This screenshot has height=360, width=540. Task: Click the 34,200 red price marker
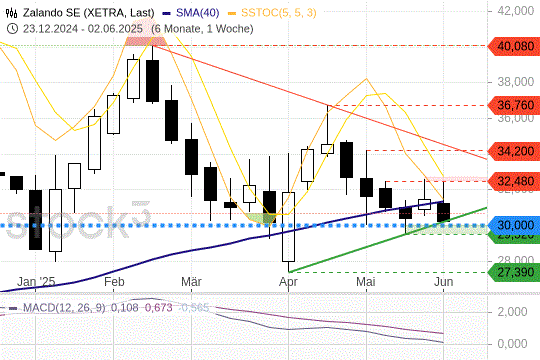tap(515, 151)
